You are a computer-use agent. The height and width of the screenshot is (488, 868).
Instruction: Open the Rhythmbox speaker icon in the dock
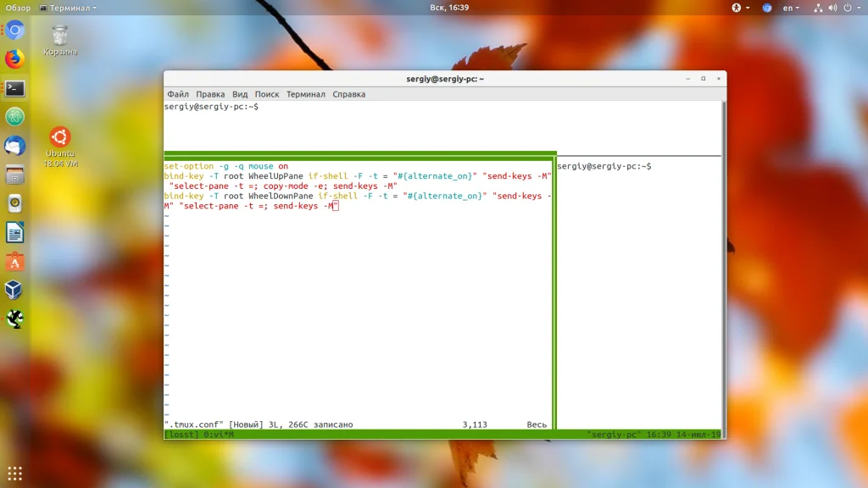[x=14, y=203]
